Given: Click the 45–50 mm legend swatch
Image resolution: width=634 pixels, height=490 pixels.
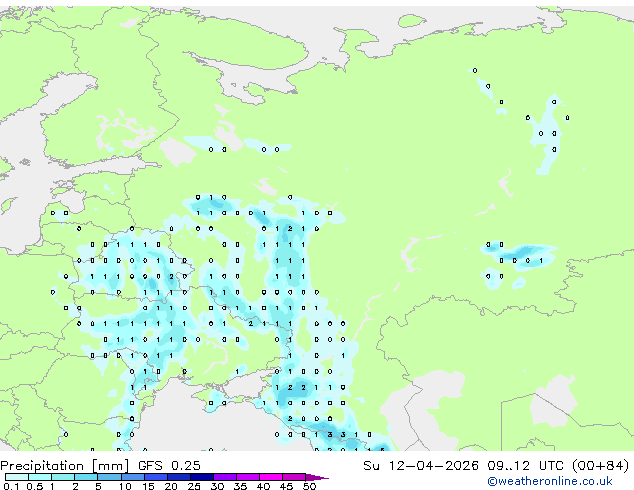Looking at the screenshot, I should (x=294, y=477).
